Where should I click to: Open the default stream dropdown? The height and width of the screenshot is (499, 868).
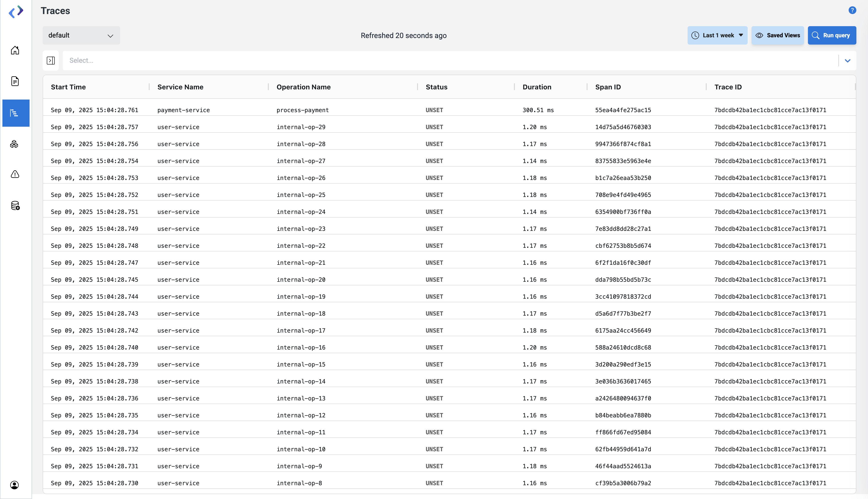click(81, 35)
